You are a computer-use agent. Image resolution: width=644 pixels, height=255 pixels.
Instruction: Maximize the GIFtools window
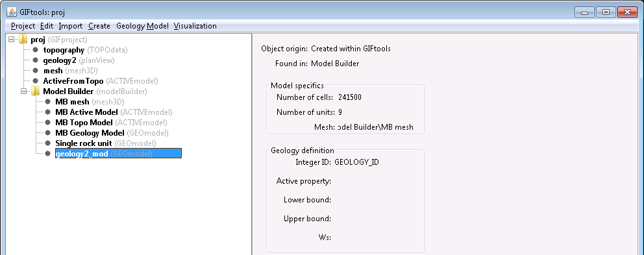[606, 12]
